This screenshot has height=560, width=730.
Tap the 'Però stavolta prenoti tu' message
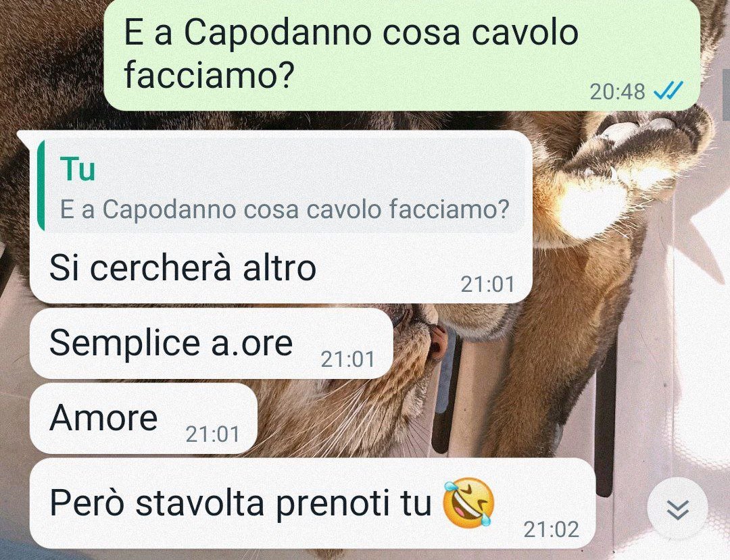(312, 503)
